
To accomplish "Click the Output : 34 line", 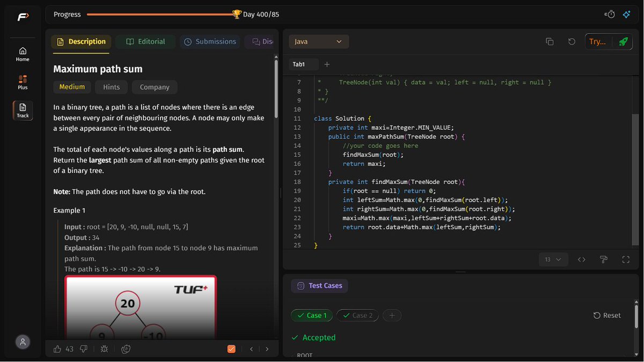I will click(82, 238).
